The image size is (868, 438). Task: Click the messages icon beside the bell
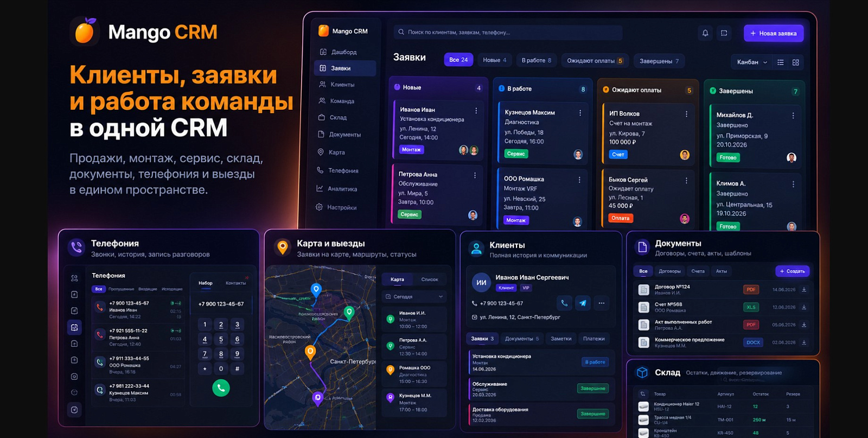[724, 33]
